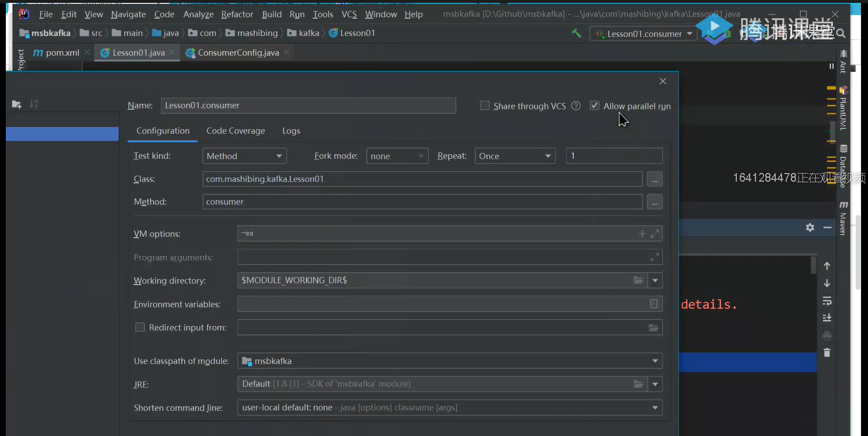868x436 pixels.
Task: Open the Code Coverage tab
Action: 236,131
